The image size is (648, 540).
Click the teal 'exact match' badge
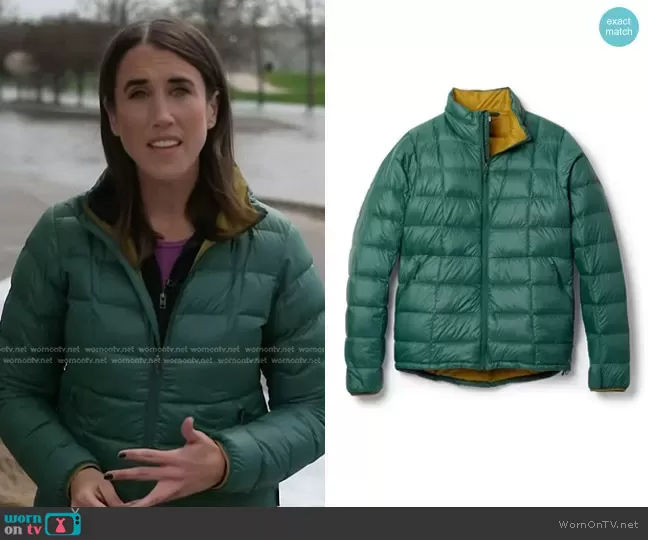tap(619, 27)
